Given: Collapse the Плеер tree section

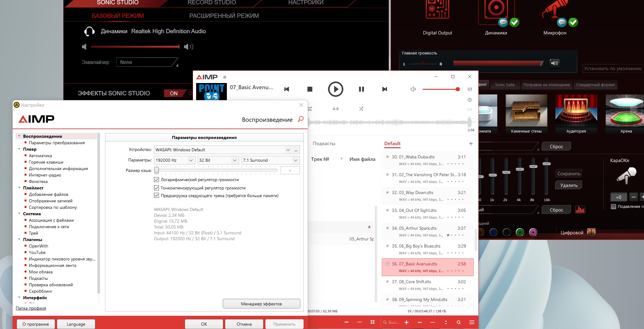Looking at the screenshot, I should [x=19, y=149].
